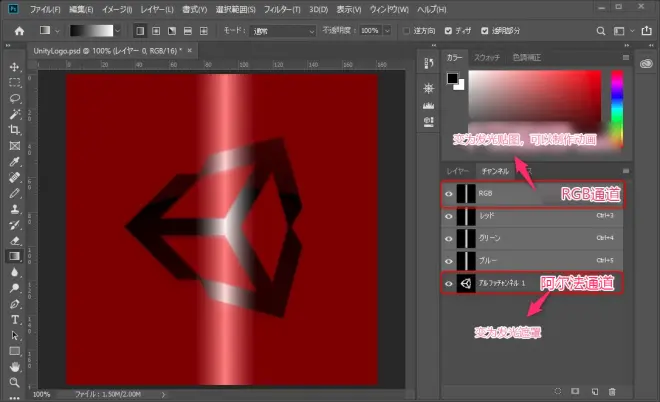Select the Dodge tool
Screen dimensions: 660x402
[15, 288]
